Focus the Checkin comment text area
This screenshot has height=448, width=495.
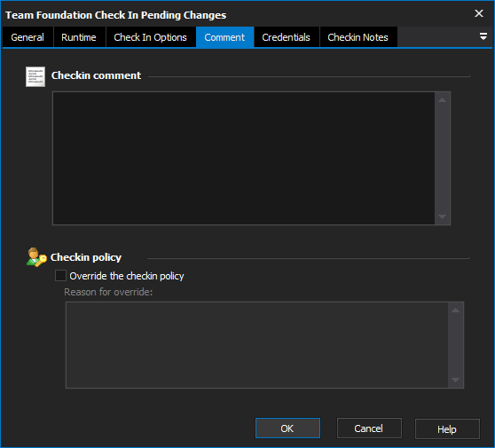[x=244, y=159]
